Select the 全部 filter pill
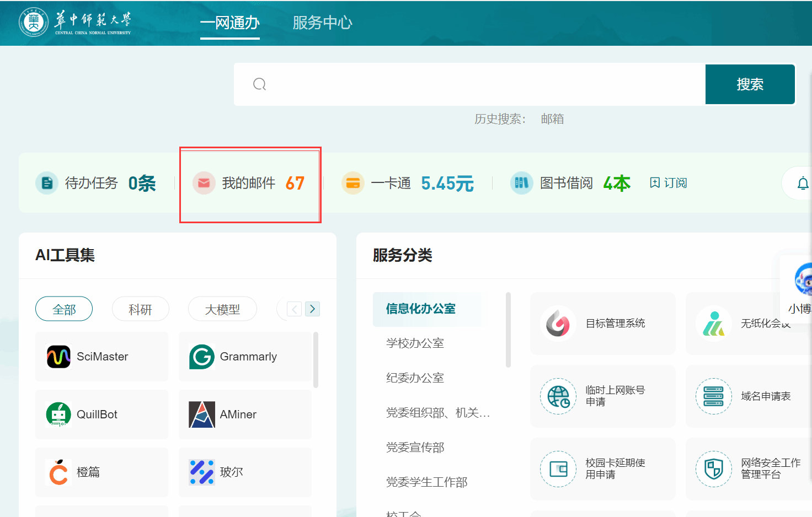 (x=64, y=309)
